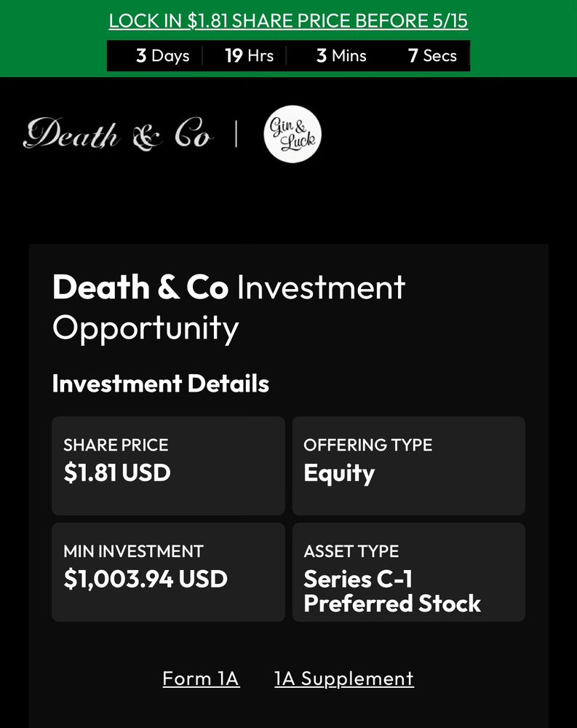Click the Death & Co Investment Opportunity heading
This screenshot has height=728, width=577.
tap(228, 306)
